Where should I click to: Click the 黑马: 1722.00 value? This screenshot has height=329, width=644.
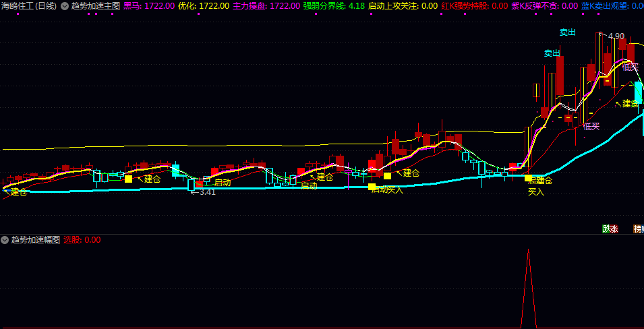tap(149, 6)
